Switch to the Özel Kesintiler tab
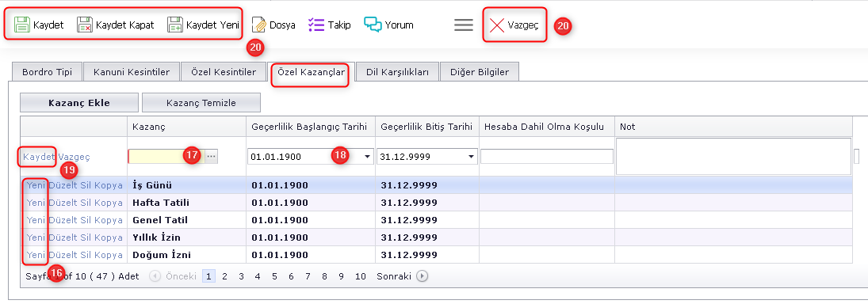 [224, 72]
